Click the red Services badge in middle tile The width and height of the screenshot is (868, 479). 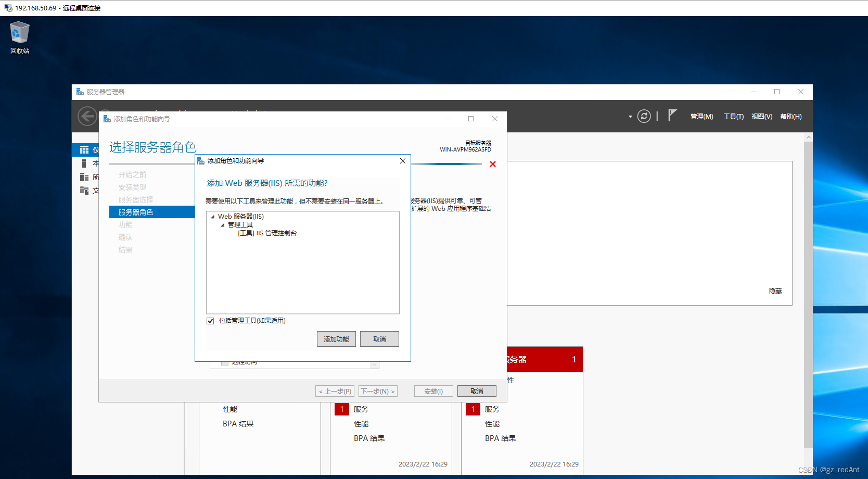pyautogui.click(x=342, y=409)
